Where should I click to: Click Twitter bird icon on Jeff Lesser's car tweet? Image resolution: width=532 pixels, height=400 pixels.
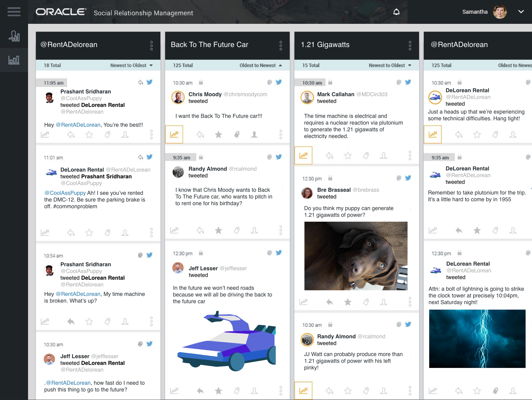[279, 253]
